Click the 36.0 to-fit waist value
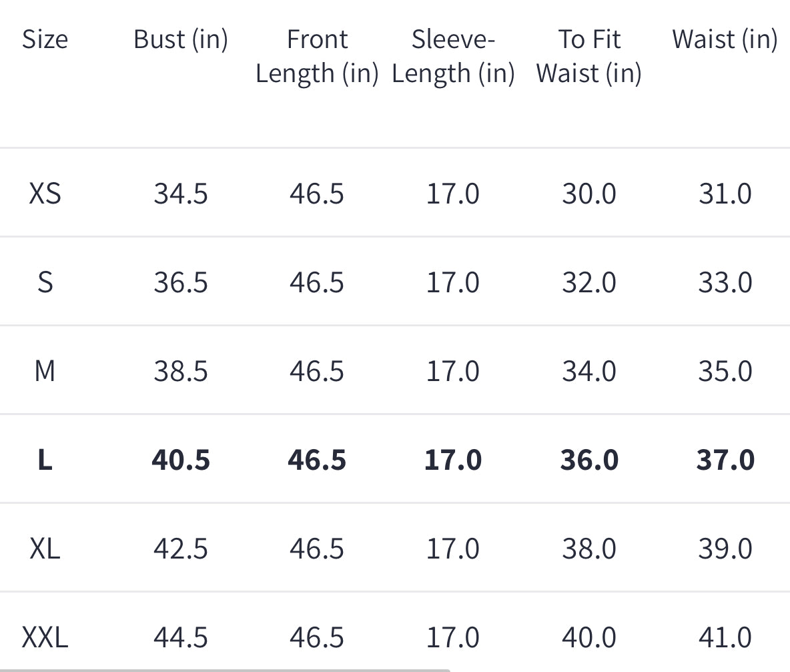This screenshot has width=790, height=672. tap(589, 460)
